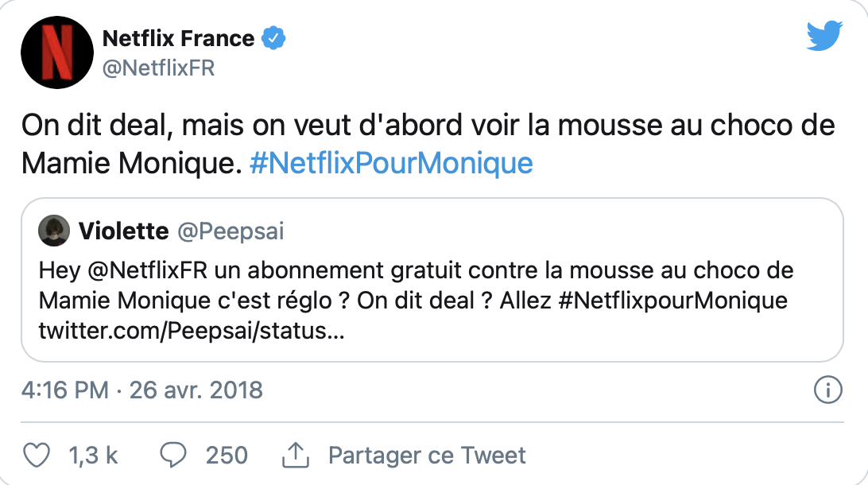Select the Partager ce Tweet button
Image resolution: width=868 pixels, height=485 pixels.
tap(427, 456)
